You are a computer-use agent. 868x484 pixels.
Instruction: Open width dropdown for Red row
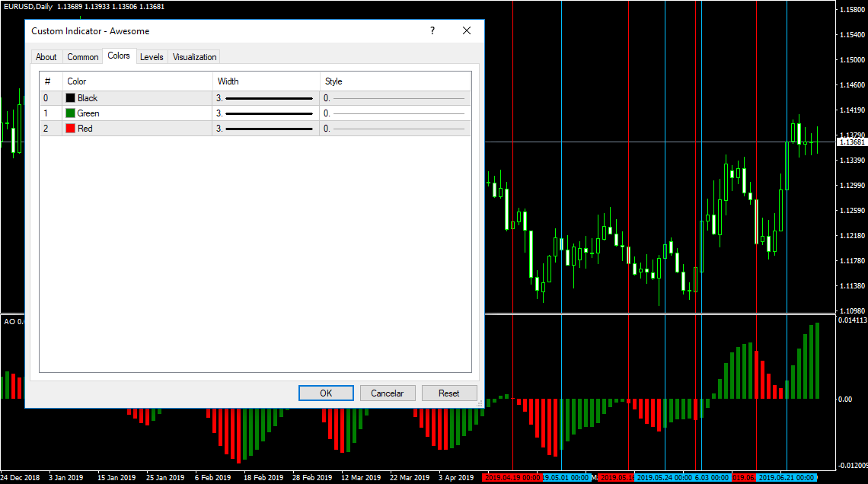(x=266, y=129)
